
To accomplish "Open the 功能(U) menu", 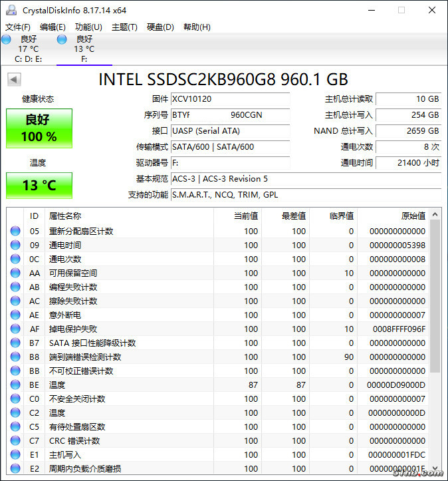I will coord(88,27).
